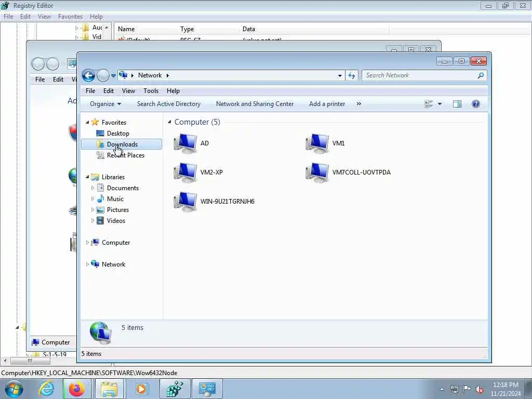Click the Change your view icon
Screen dimensions: 532x399
(x=429, y=104)
